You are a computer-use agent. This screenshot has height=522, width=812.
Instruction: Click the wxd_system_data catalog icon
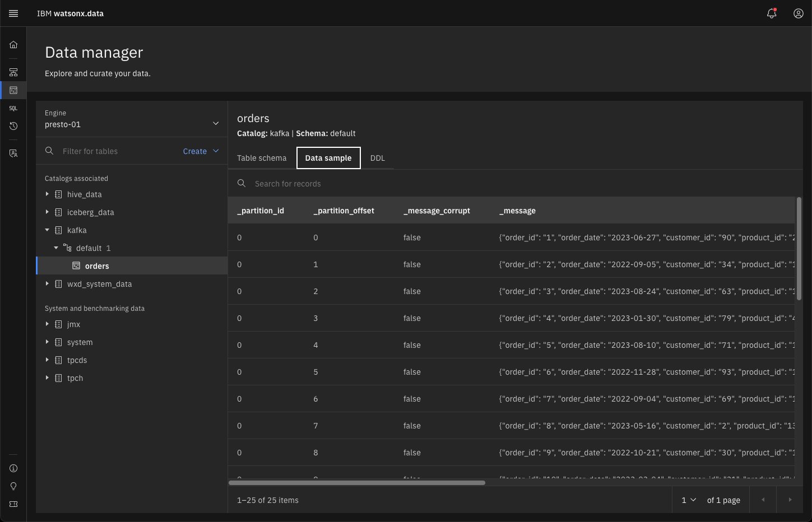[58, 284]
